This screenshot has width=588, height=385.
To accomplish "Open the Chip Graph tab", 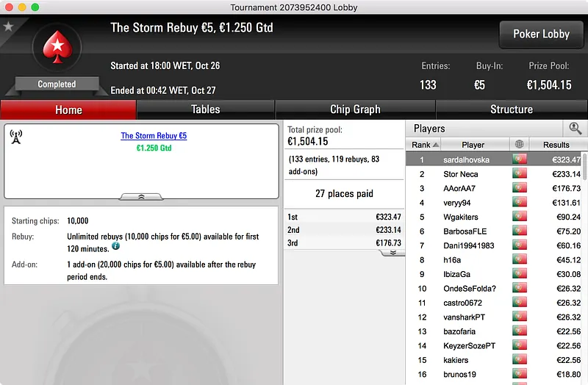I will 355,109.
